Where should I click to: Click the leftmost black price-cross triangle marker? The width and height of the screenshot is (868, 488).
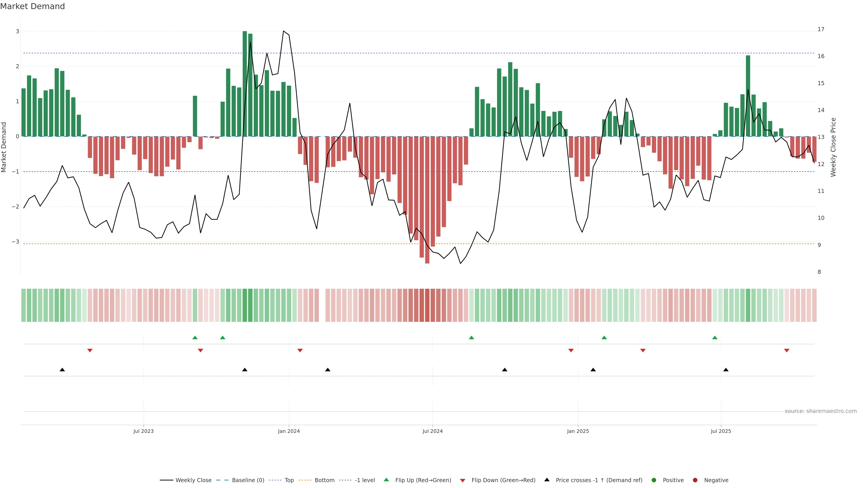(x=62, y=370)
